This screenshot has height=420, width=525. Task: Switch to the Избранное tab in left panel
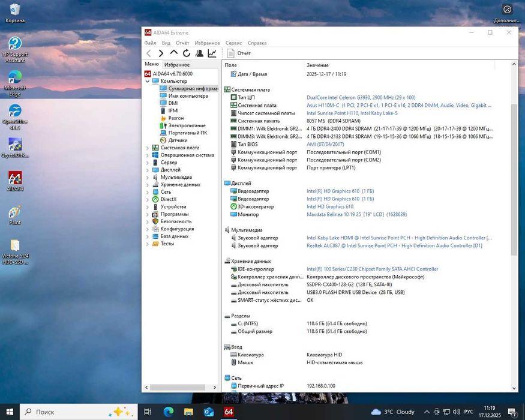point(177,65)
